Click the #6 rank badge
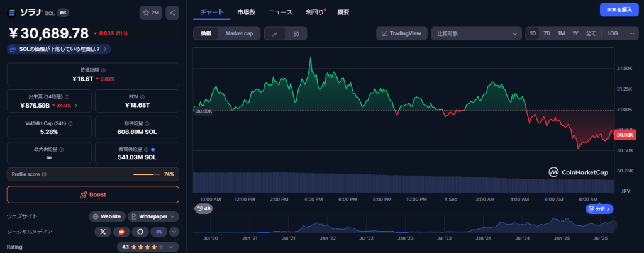 tap(63, 13)
